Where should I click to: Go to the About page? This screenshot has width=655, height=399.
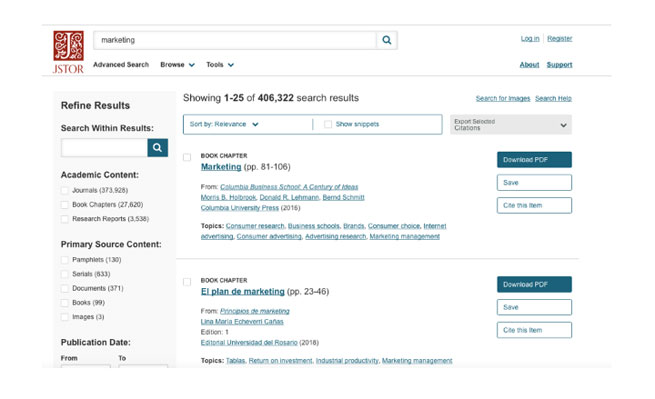coord(529,65)
